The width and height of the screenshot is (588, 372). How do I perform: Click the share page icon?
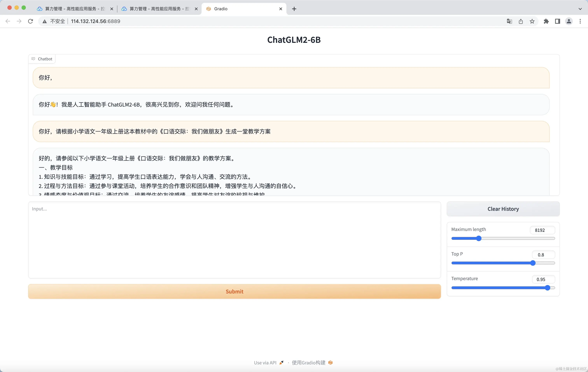click(521, 21)
